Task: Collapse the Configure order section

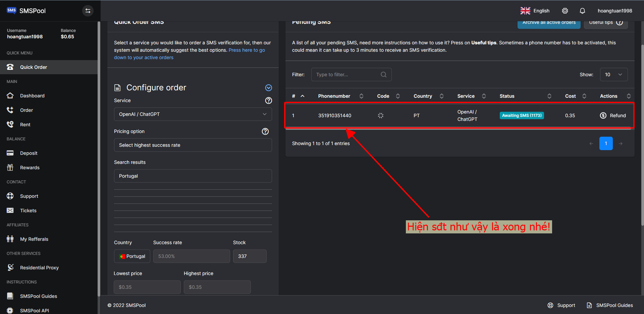Action: (x=268, y=88)
